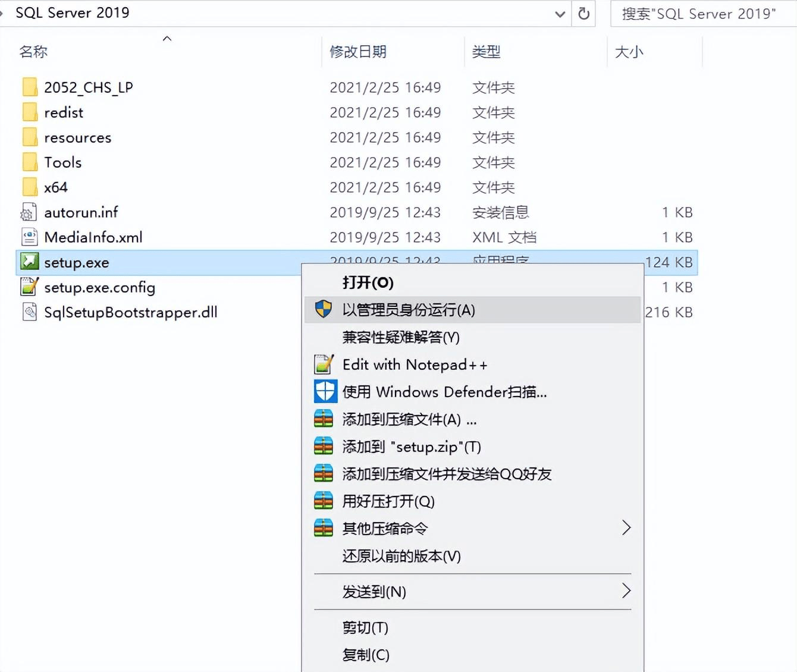The image size is (797, 672).
Task: Click the Tools folder icon
Action: 30,162
